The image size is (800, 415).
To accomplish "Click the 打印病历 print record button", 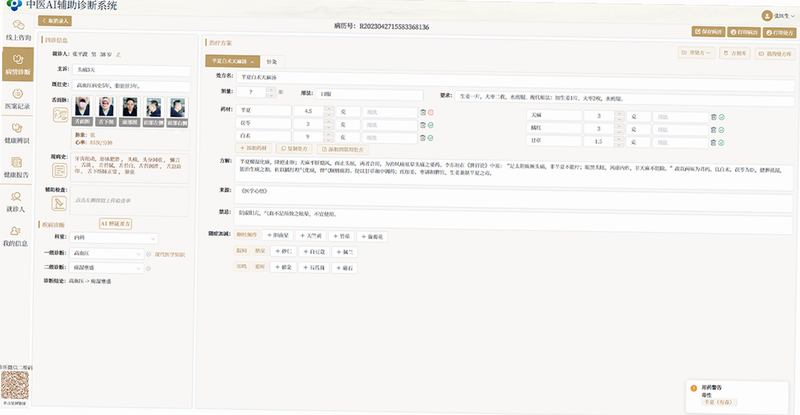I will point(744,32).
